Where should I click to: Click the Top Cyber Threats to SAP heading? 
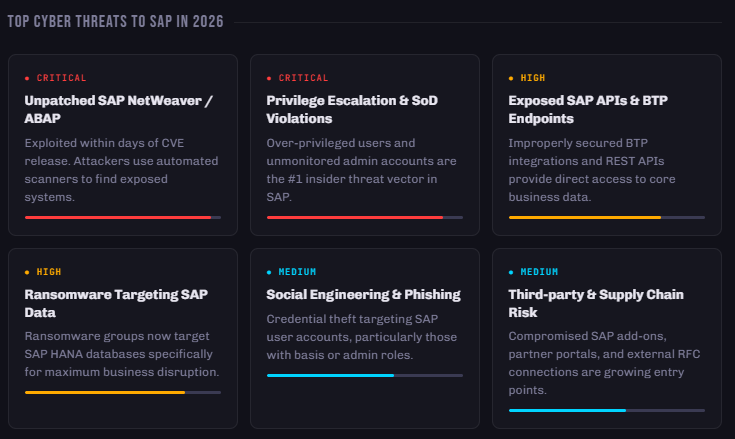point(115,22)
